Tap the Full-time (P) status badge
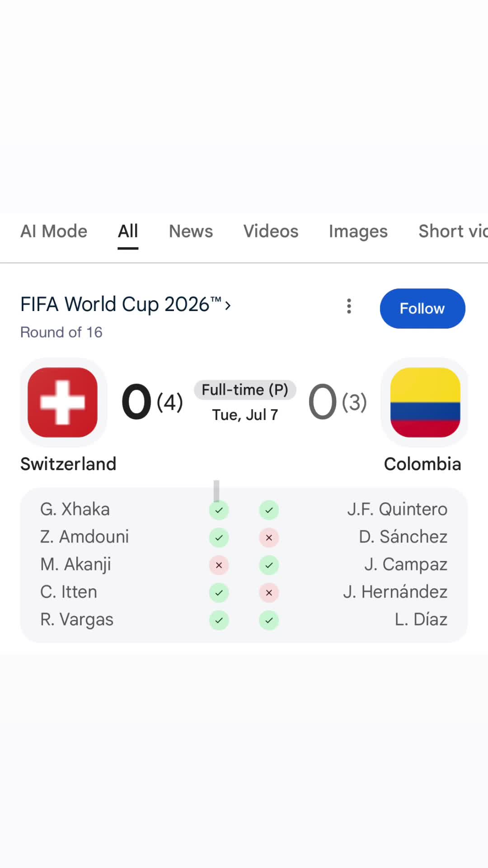Viewport: 488px width, 868px height. [x=245, y=390]
